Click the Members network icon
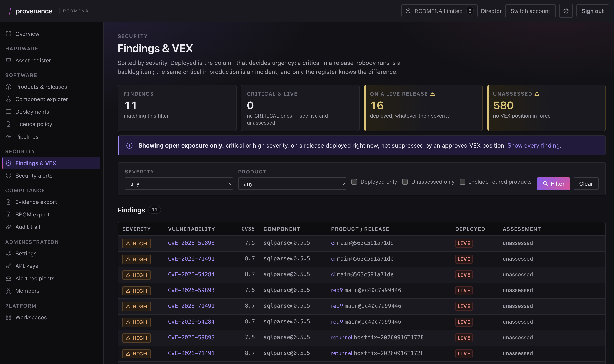 point(9,291)
